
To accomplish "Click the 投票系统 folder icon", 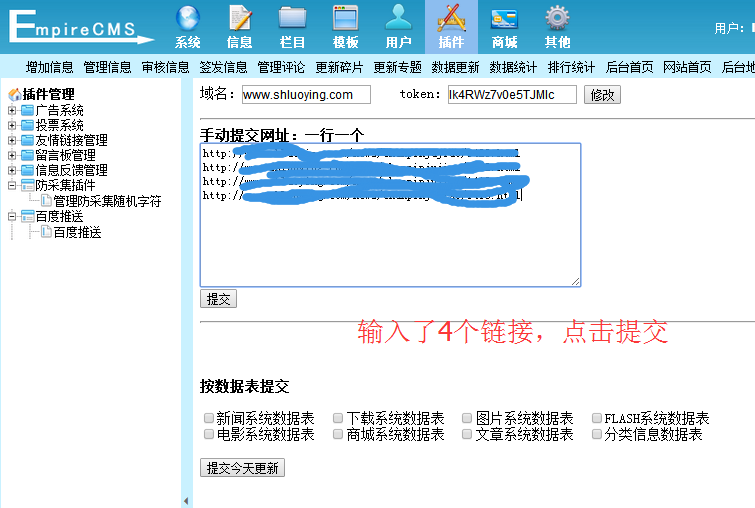I will [27, 125].
